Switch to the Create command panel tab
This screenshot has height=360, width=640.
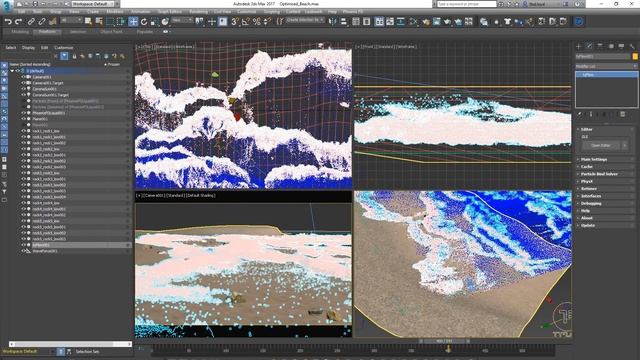click(579, 46)
